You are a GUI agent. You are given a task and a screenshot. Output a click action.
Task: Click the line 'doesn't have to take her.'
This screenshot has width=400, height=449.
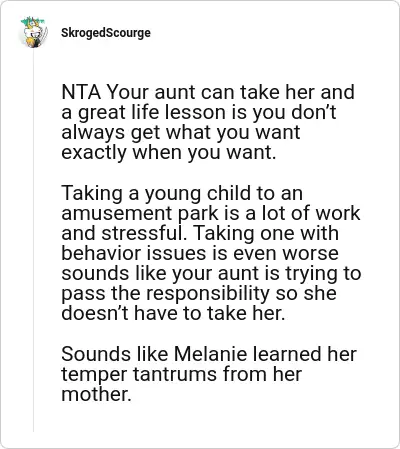coord(173,313)
